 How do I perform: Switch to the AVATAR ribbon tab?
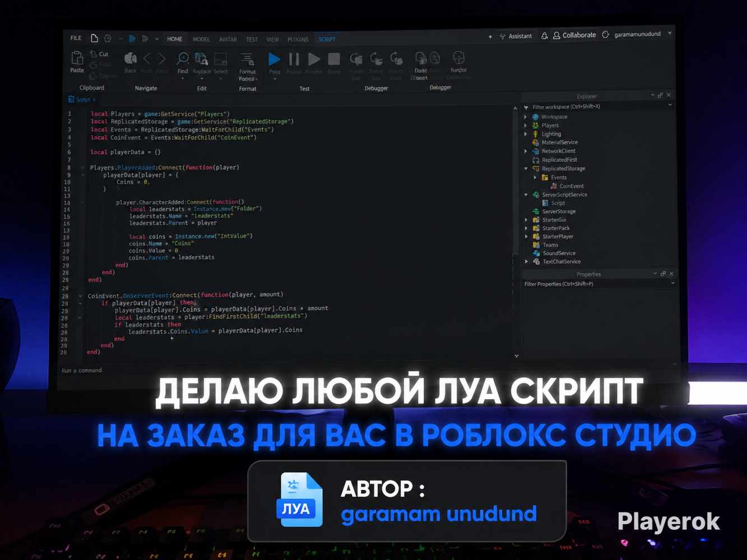(x=228, y=40)
